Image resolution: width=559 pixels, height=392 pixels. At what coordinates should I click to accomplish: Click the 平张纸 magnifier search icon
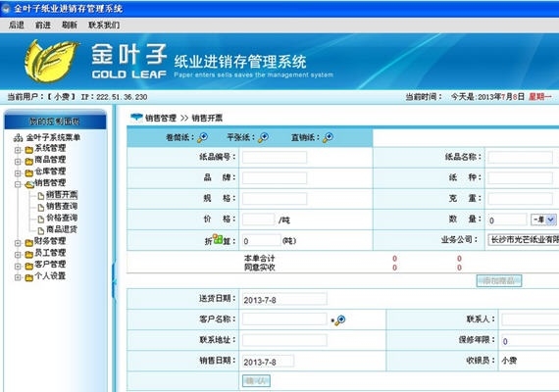click(x=263, y=137)
